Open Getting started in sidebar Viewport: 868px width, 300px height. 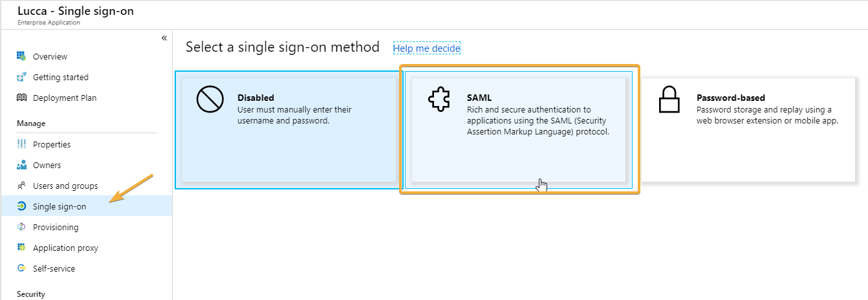[86, 77]
